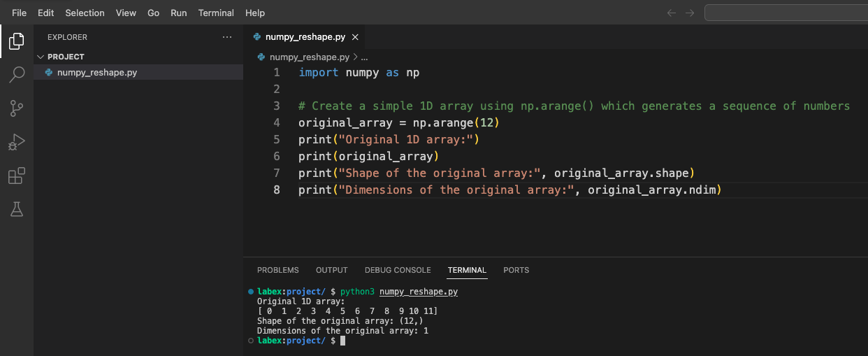
Task: Expand the breadcrumb ellipsis after numpy_reshape.py
Action: click(x=364, y=57)
